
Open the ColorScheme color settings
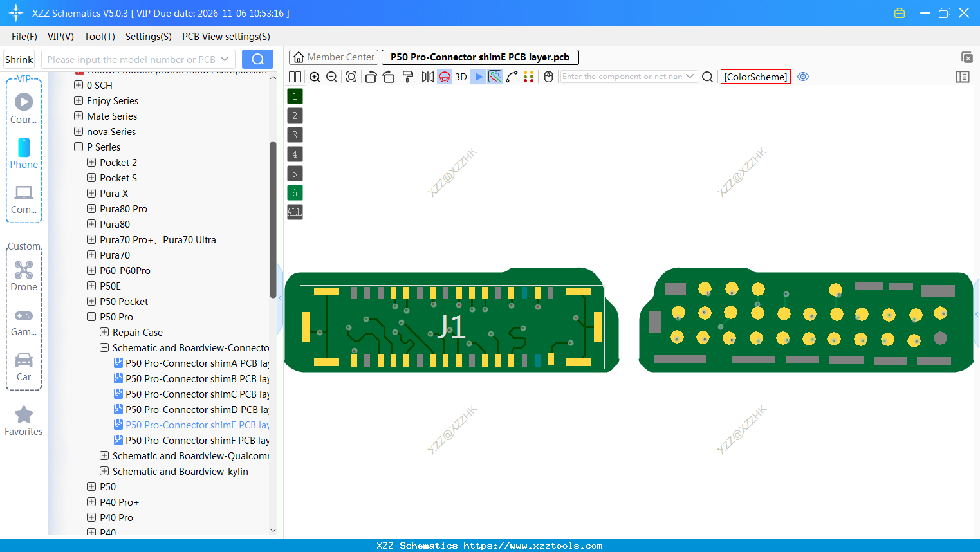755,77
